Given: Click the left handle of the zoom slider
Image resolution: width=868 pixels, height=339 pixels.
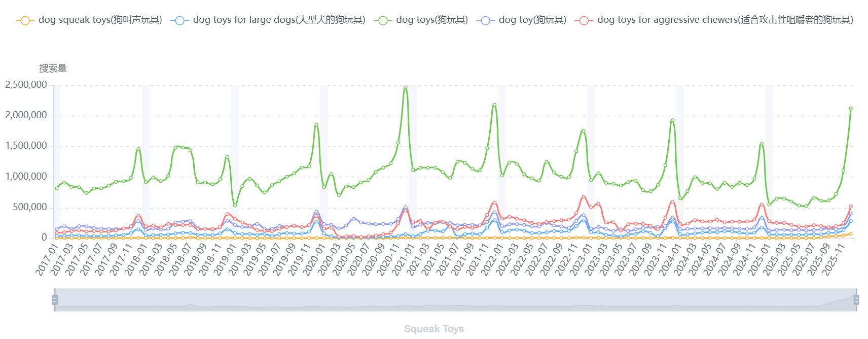Looking at the screenshot, I should pos(55,300).
